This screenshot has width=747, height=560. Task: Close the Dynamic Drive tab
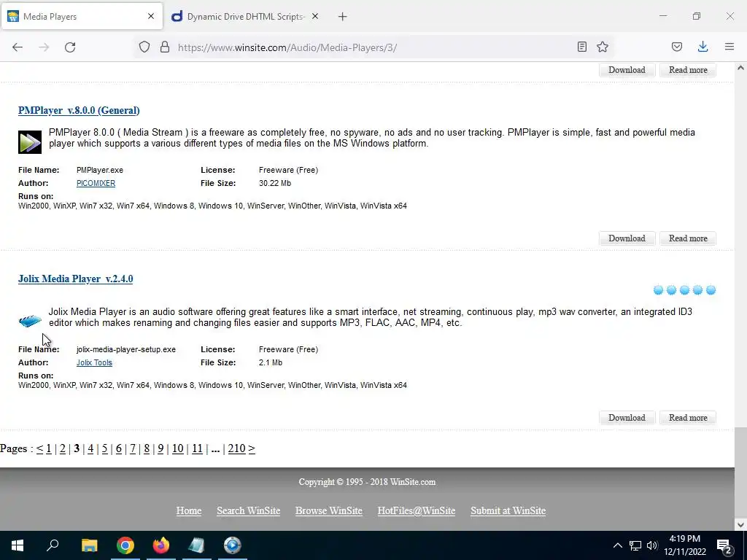(315, 16)
